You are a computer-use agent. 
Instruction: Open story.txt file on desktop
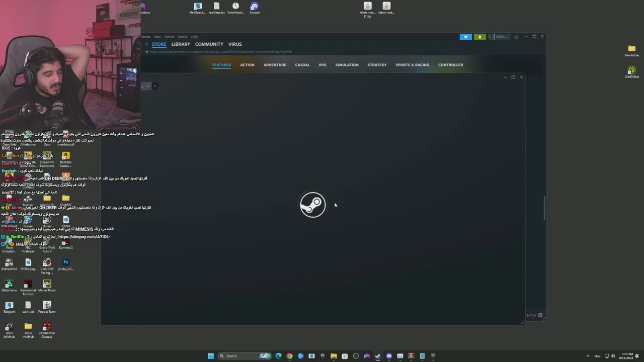point(28,307)
